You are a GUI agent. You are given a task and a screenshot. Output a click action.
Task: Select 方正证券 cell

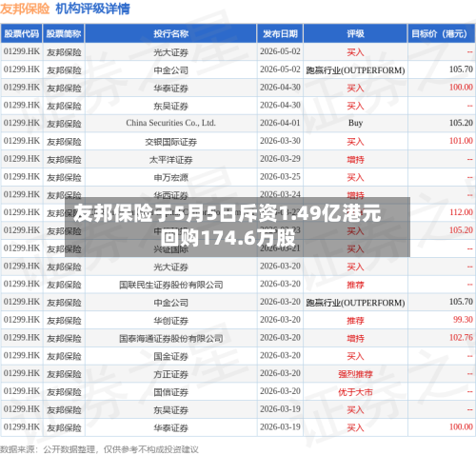[x=171, y=374]
